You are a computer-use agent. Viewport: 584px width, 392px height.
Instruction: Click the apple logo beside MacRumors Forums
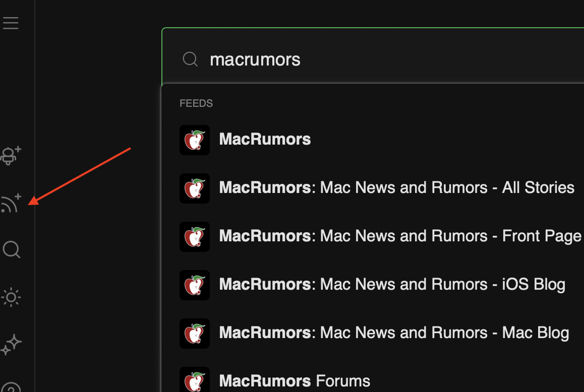[195, 380]
